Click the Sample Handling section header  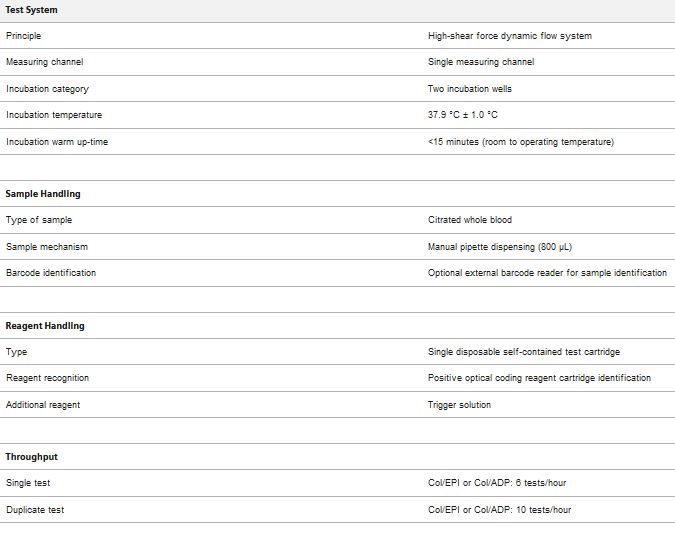pyautogui.click(x=43, y=194)
